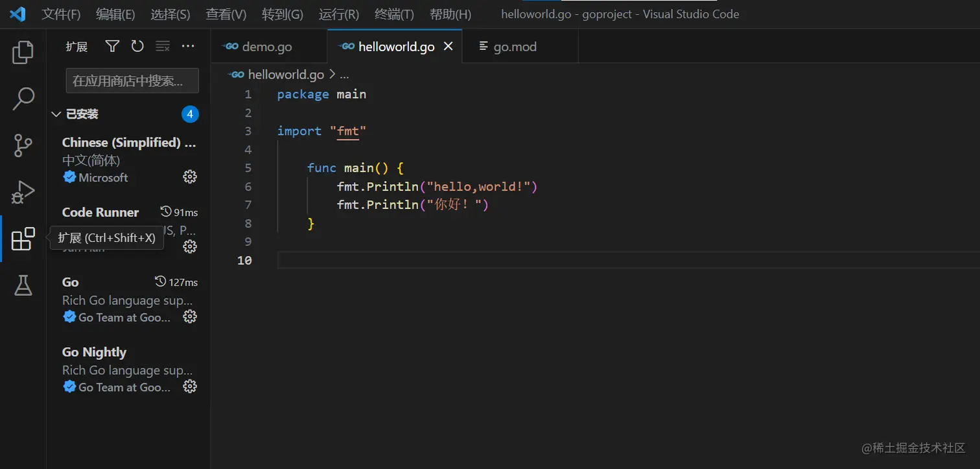Click line number 5 in the gutter
Screen dimensions: 980x469
248,168
